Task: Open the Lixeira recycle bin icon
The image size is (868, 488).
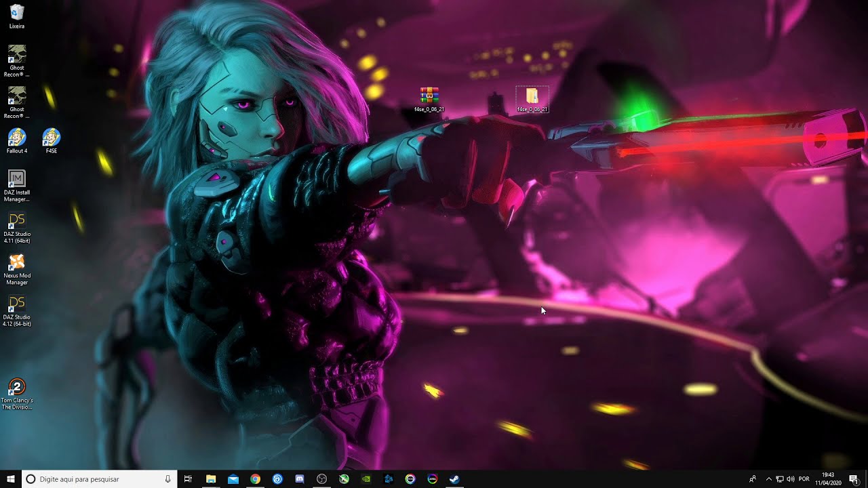Action: 17,16
